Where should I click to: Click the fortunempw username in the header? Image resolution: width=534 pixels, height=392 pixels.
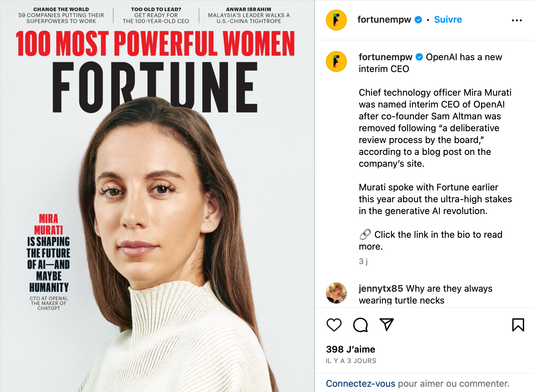coord(385,19)
